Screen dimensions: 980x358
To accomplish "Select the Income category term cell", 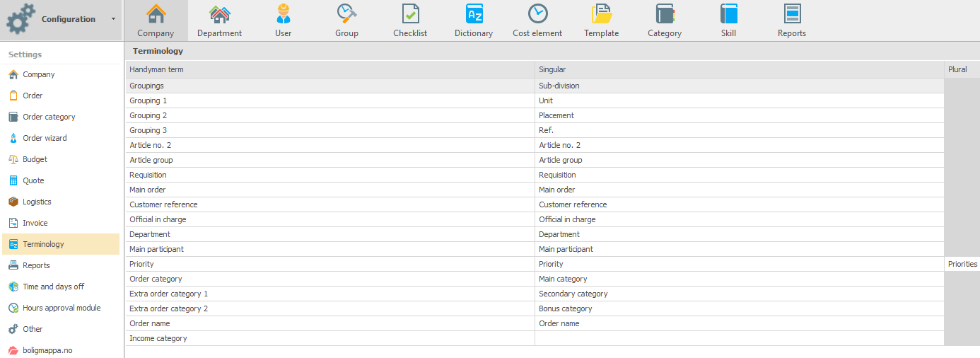I will (x=330, y=338).
